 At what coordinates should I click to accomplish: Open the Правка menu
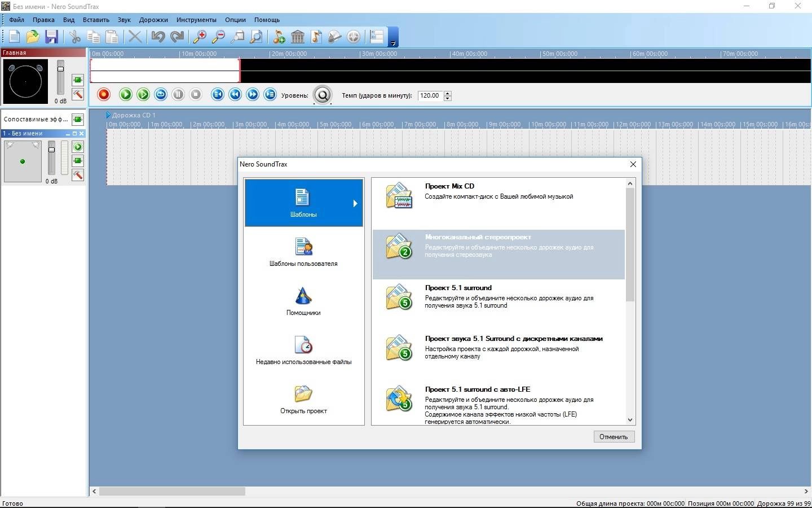coord(43,20)
